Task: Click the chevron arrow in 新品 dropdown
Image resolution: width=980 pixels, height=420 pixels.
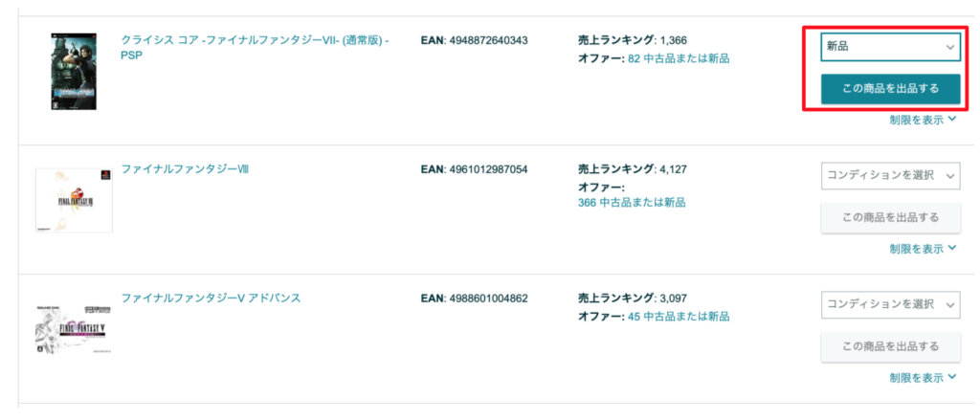Action: 950,48
